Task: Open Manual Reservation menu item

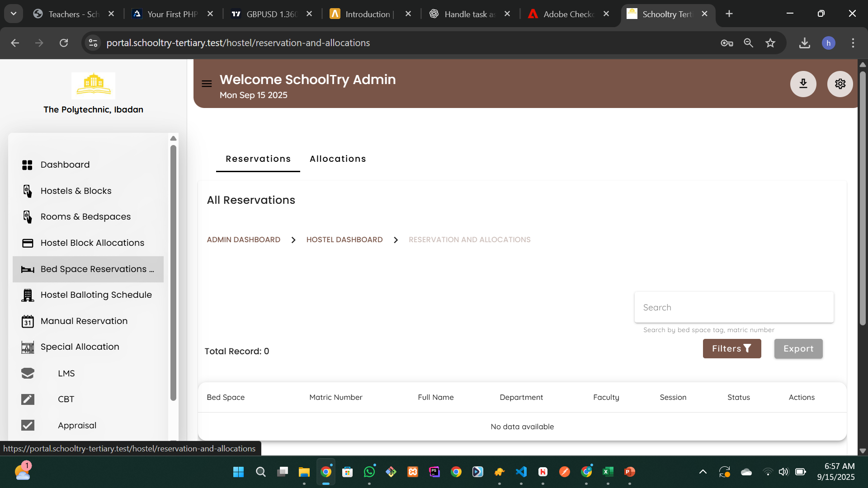Action: click(88, 321)
